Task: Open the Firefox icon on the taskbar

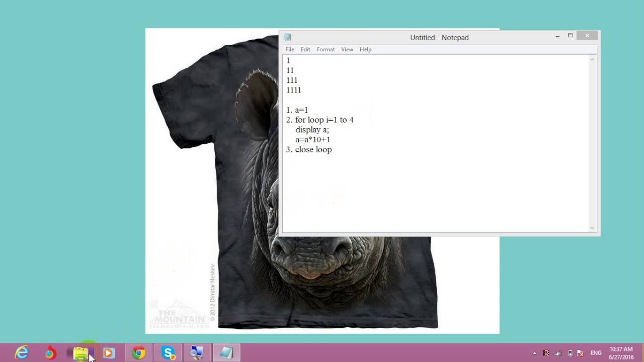Action: click(50, 353)
